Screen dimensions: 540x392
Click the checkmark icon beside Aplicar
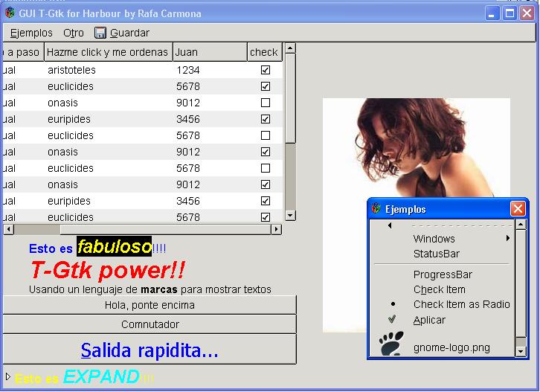coord(392,319)
